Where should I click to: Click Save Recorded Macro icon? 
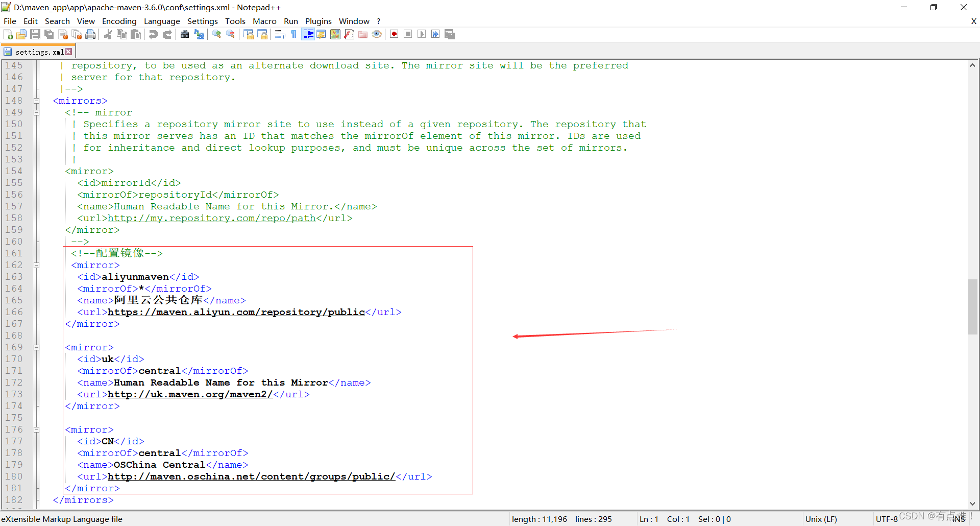click(450, 34)
